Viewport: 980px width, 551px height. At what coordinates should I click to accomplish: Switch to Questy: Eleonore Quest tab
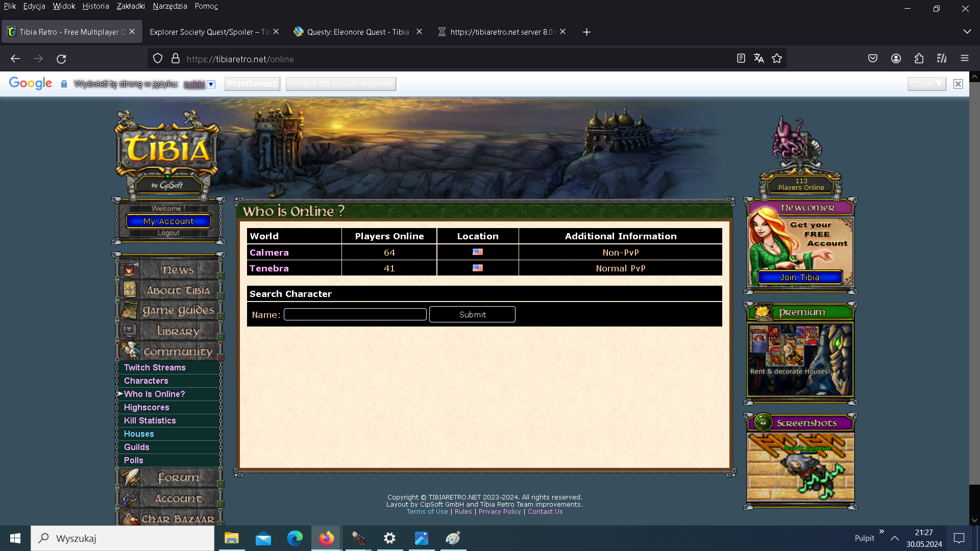click(x=358, y=32)
